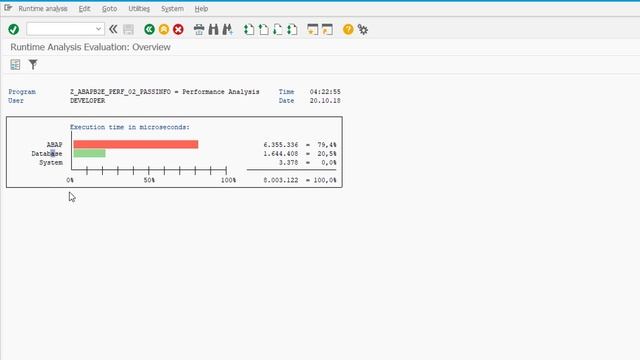This screenshot has width=640, height=360.
Task: Click the Print icon
Action: [x=199, y=29]
